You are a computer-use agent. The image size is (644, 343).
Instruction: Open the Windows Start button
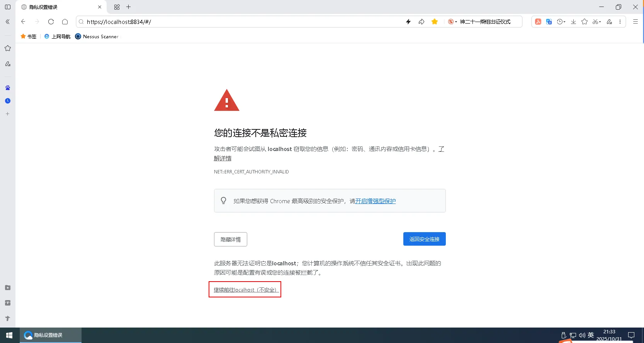click(9, 335)
